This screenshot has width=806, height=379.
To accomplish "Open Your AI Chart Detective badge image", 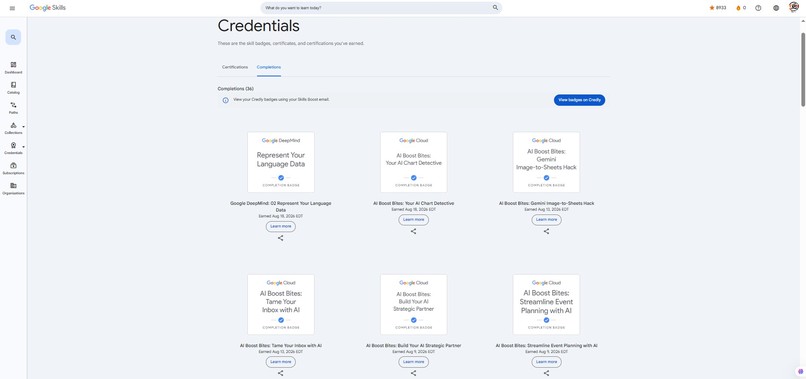I will coord(413,162).
